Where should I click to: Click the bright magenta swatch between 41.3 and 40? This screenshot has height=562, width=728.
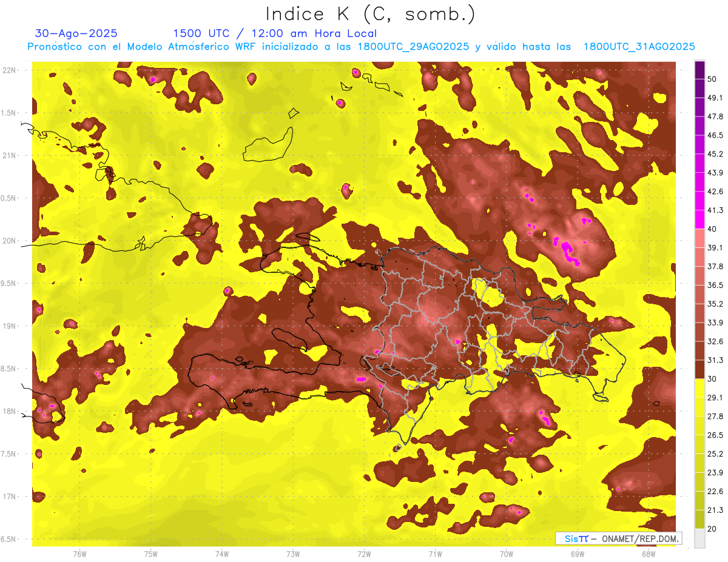pyautogui.click(x=699, y=219)
